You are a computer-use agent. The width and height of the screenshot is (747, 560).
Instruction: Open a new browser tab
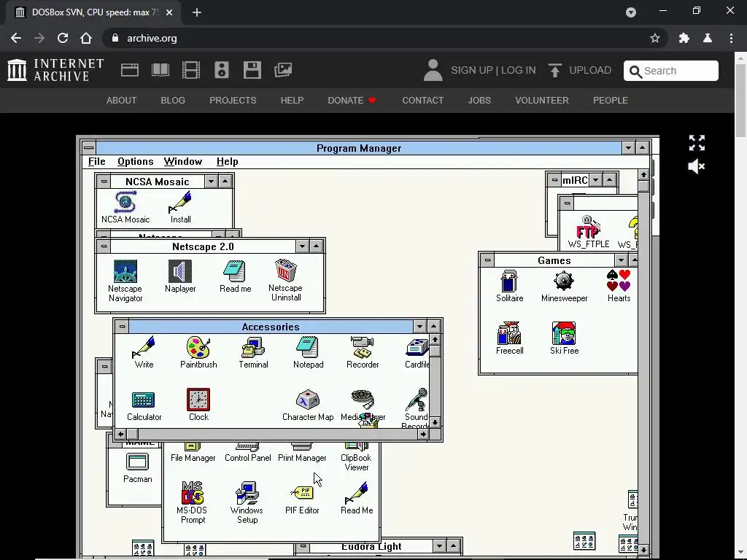197,12
